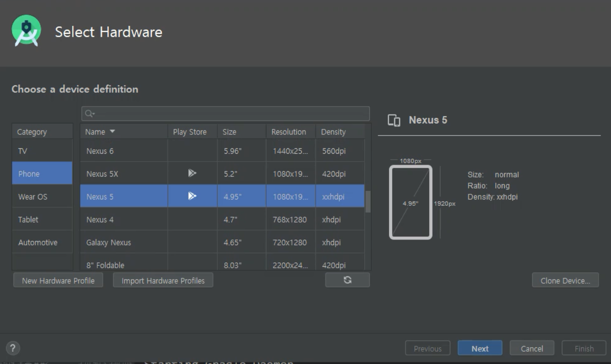Select the 8" Foldable device row
This screenshot has height=364, width=611.
point(222,262)
